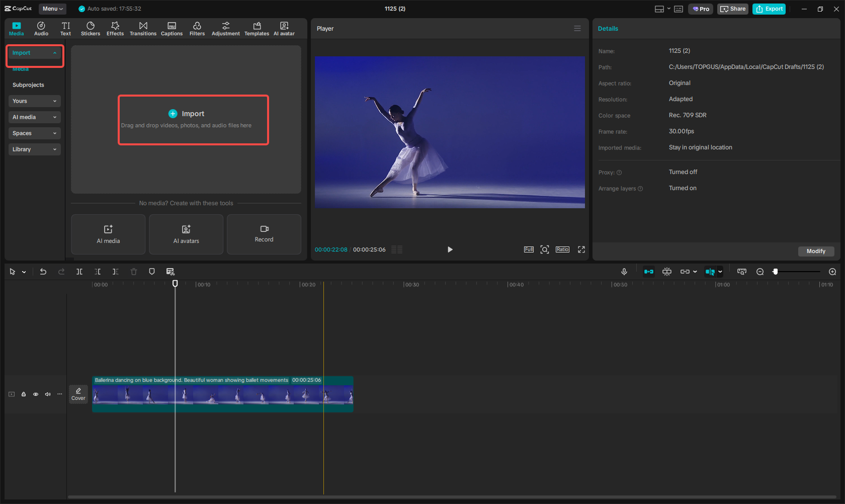Click the Export button
The height and width of the screenshot is (504, 845).
769,9
